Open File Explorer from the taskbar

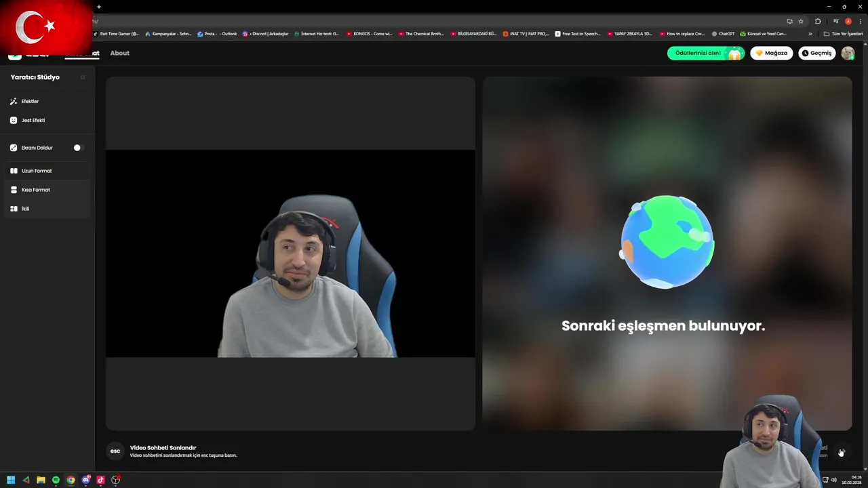pos(41,480)
